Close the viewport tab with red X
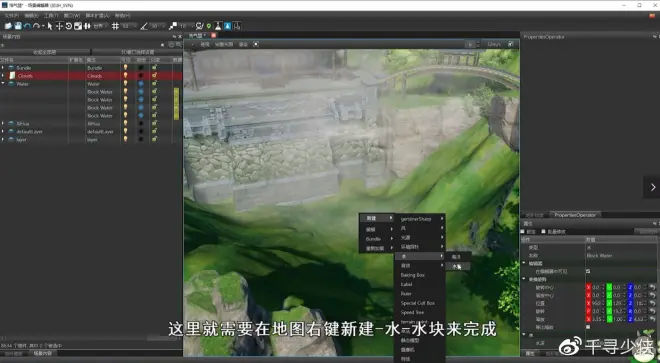The image size is (660, 363). [x=213, y=35]
